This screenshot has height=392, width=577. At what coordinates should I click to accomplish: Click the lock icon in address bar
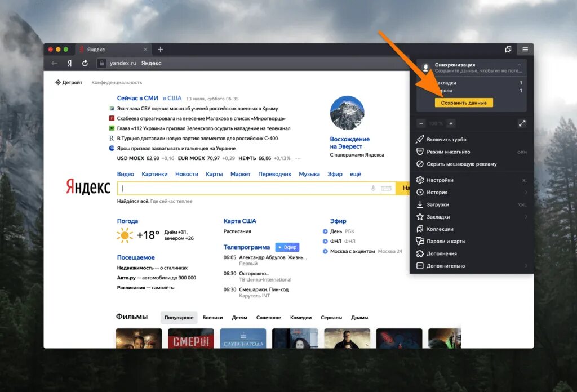point(102,63)
